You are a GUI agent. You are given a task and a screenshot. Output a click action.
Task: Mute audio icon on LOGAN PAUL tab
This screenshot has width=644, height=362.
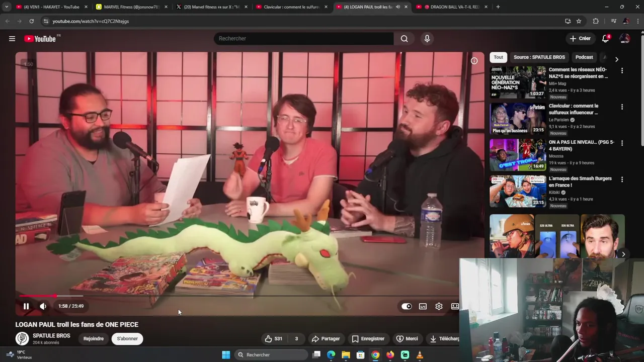397,7
